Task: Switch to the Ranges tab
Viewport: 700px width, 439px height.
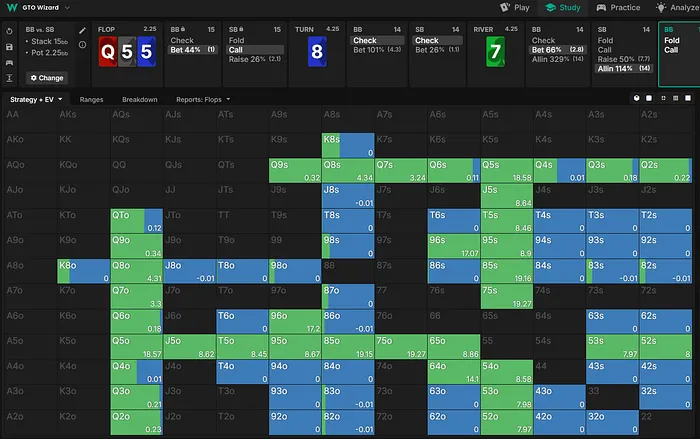Action: pos(93,100)
